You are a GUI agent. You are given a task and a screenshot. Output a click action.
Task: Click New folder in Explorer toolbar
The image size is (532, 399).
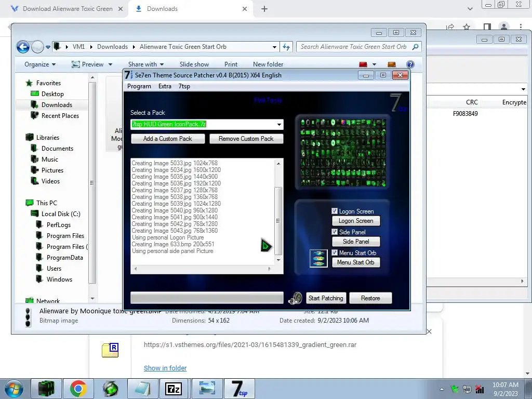pos(268,64)
